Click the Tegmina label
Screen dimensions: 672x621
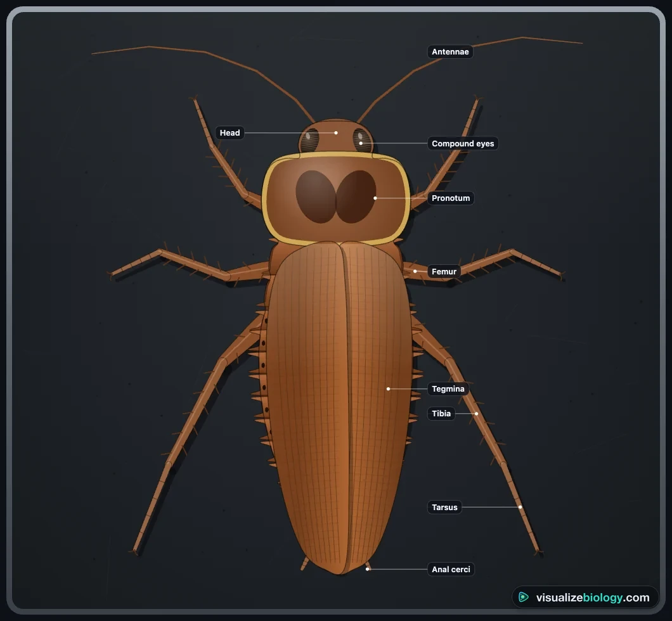coord(448,389)
